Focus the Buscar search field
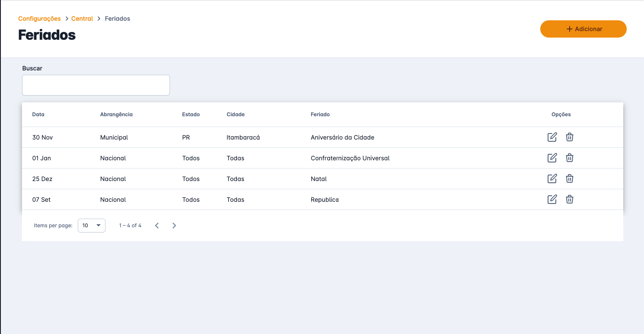The height and width of the screenshot is (334, 644). pyautogui.click(x=96, y=85)
